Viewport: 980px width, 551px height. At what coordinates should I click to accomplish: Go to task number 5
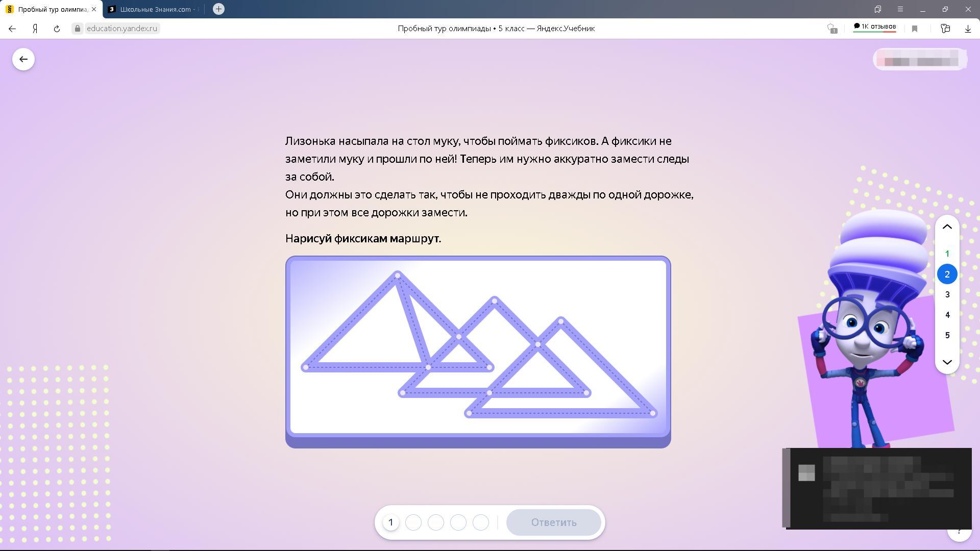pos(947,336)
